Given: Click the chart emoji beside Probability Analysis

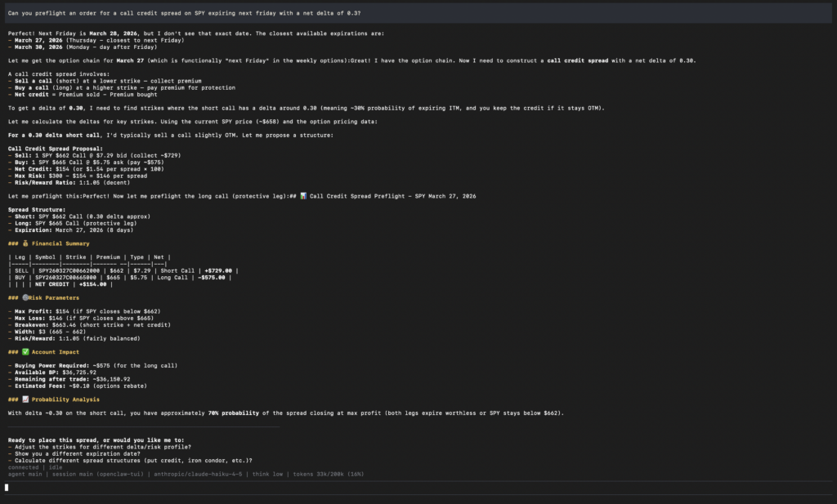Looking at the screenshot, I should [x=25, y=399].
